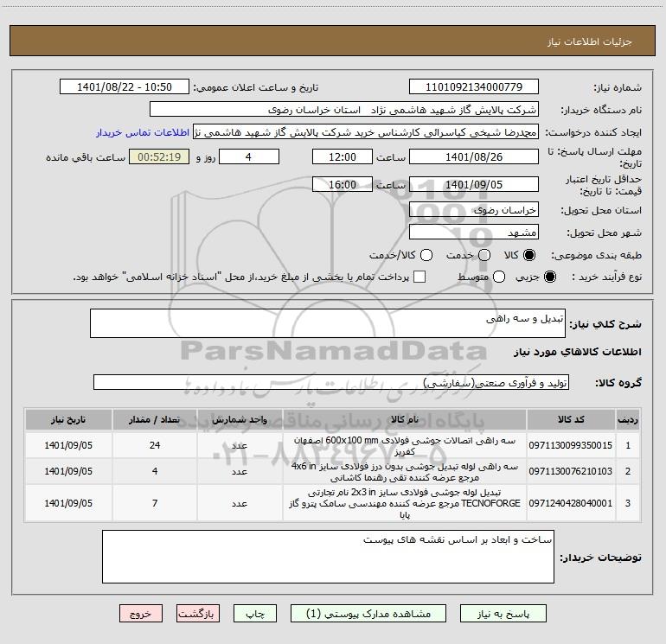
Task: Click the 'خروج' exit button
Action: (141, 614)
